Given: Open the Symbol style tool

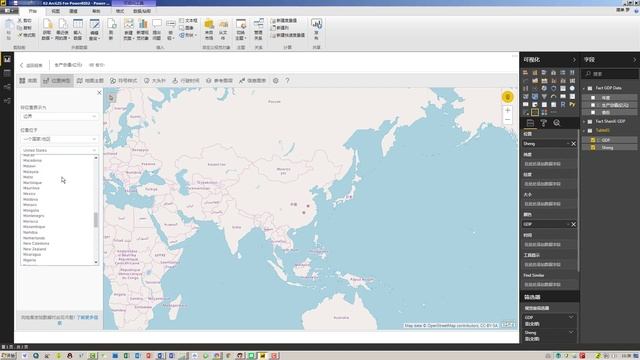Looking at the screenshot, I should click(x=124, y=80).
